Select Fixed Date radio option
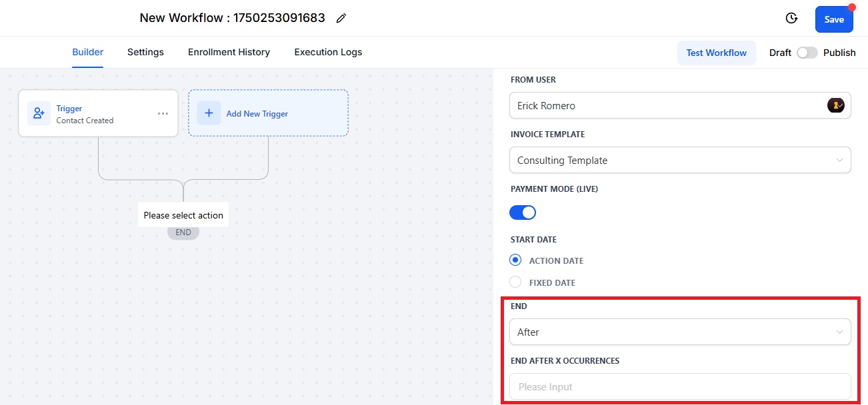 tap(515, 282)
